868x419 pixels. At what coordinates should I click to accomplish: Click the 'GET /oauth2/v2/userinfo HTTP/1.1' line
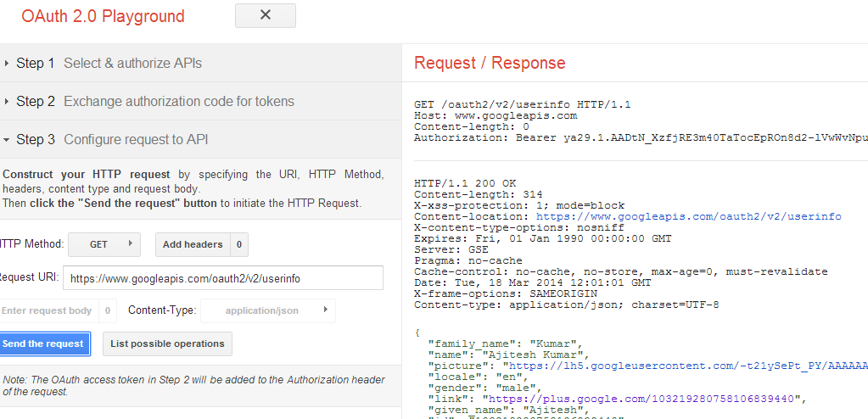click(x=523, y=104)
